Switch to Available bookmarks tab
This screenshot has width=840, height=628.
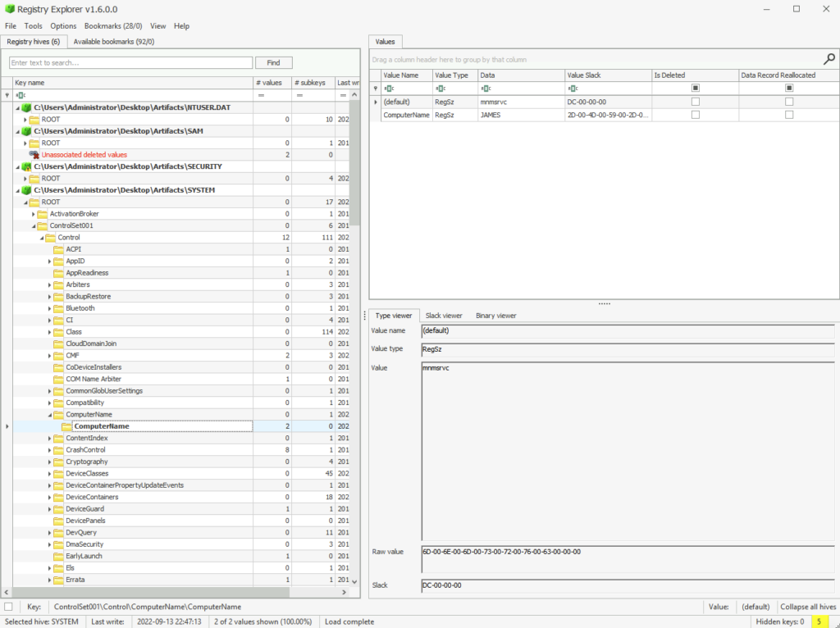(113, 41)
